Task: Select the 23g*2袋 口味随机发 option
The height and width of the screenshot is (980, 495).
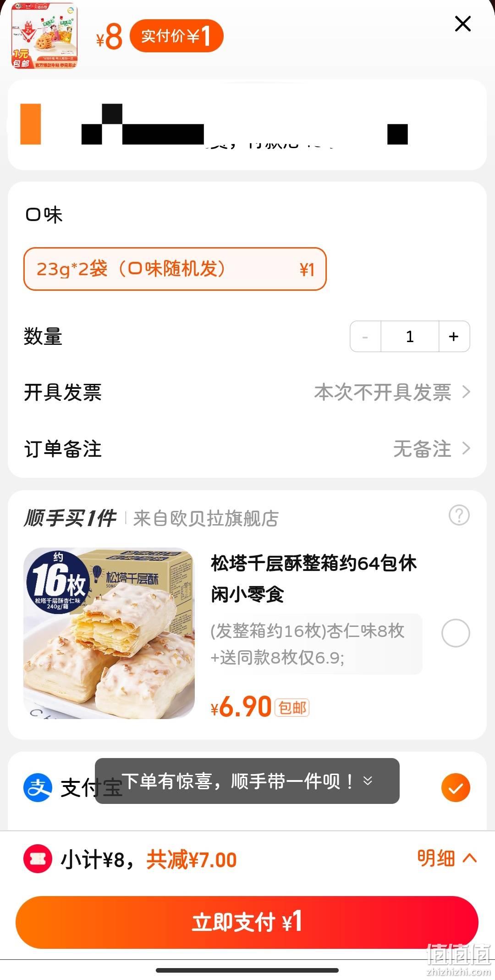Action: 175,269
